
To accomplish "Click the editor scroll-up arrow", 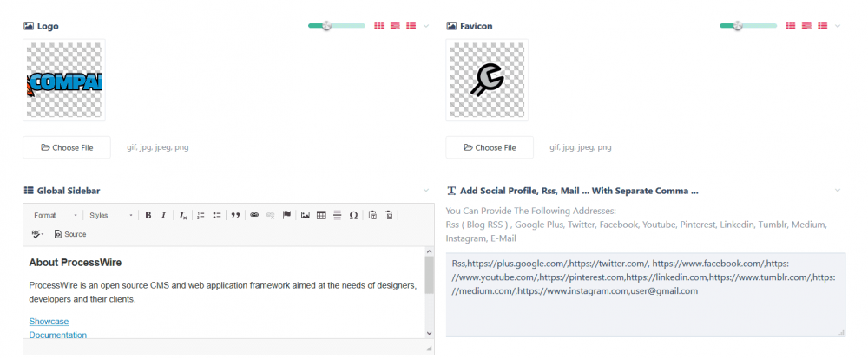I will [429, 251].
